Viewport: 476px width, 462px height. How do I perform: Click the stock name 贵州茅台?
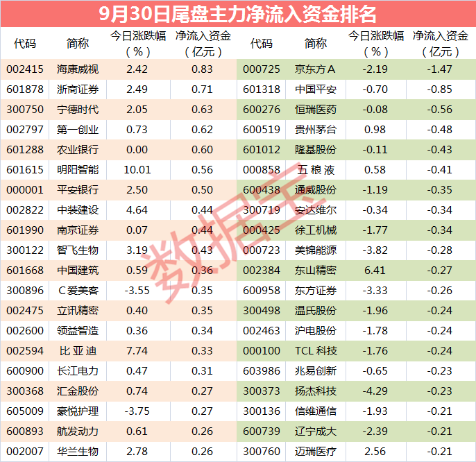(316, 130)
